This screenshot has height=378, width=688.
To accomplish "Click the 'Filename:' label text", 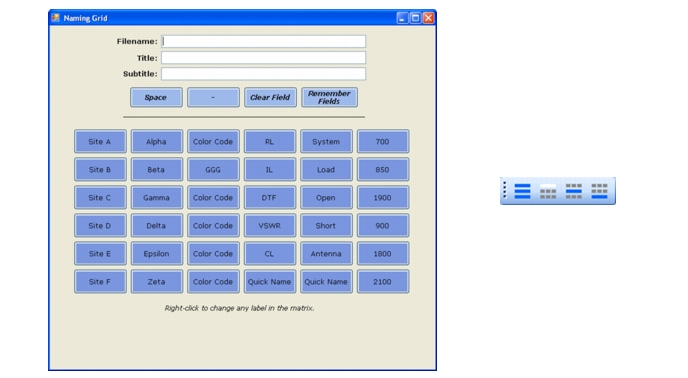I will pyautogui.click(x=137, y=41).
